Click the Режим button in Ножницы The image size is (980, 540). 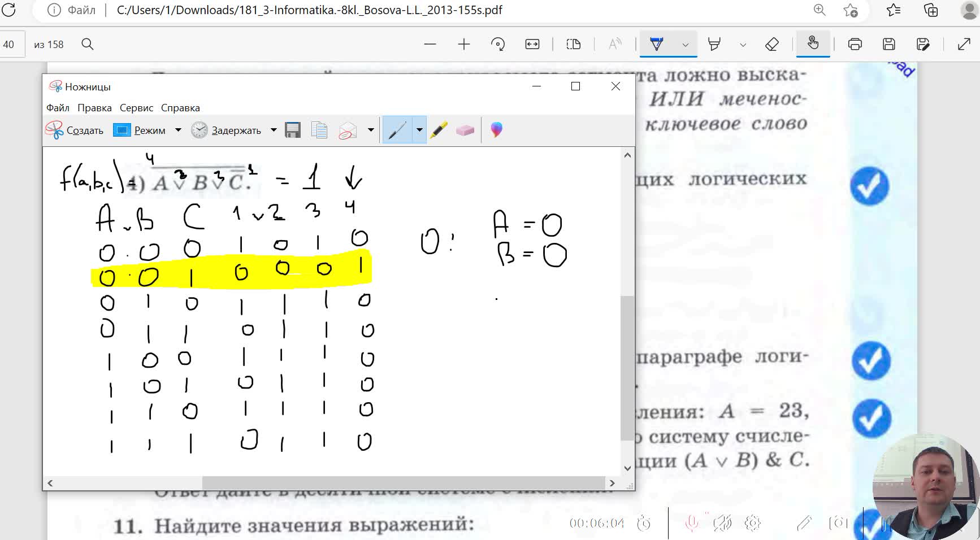tap(140, 130)
